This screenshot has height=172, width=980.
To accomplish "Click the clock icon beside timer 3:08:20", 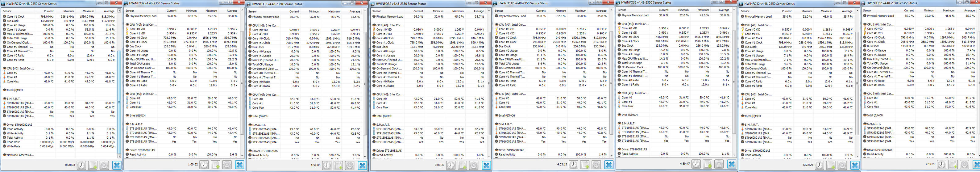I will point(451,165).
